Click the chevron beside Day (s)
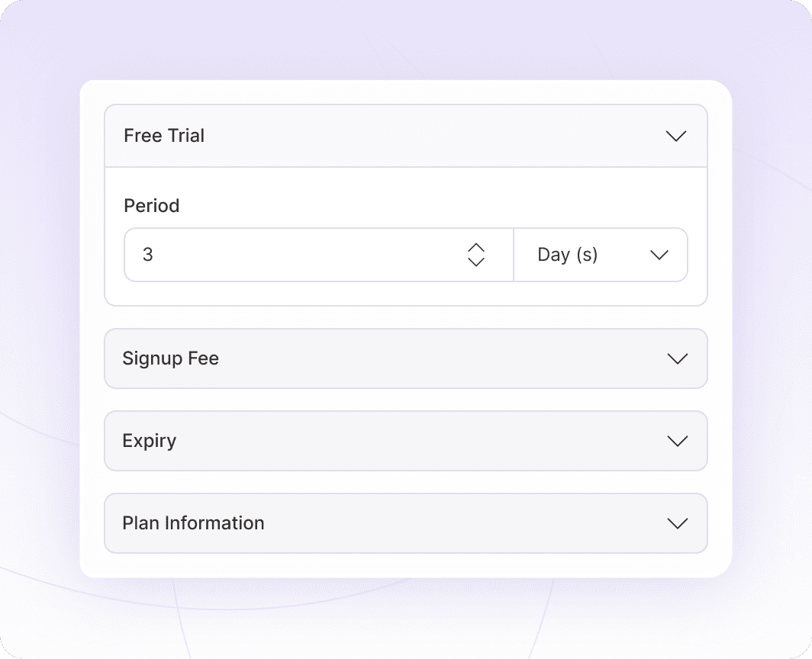Screen dimensions: 812x659 tap(659, 255)
